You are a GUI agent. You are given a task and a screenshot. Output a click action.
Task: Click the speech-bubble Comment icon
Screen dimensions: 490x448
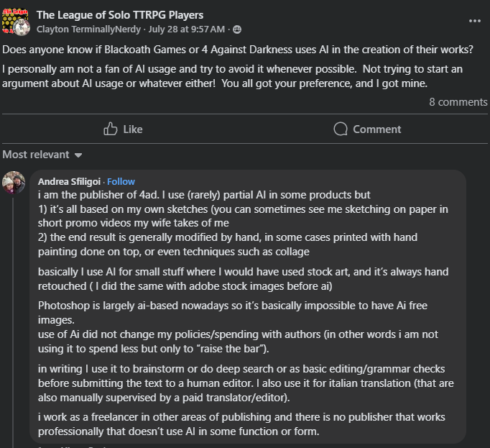coord(341,129)
